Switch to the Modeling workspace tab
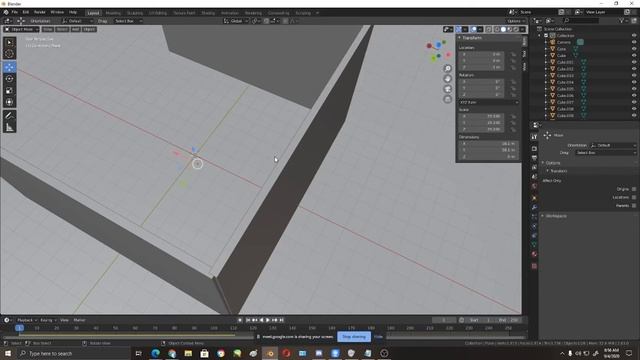640x360 pixels. pyautogui.click(x=113, y=13)
